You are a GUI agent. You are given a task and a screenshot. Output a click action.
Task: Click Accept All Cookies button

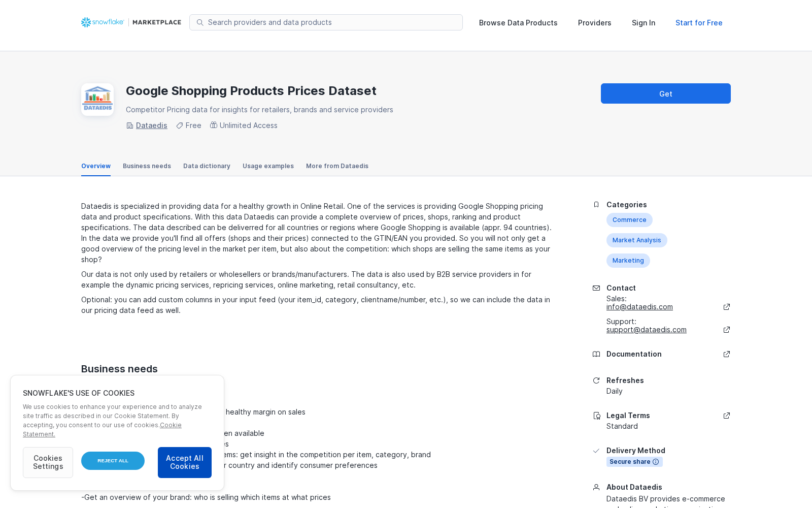185,462
